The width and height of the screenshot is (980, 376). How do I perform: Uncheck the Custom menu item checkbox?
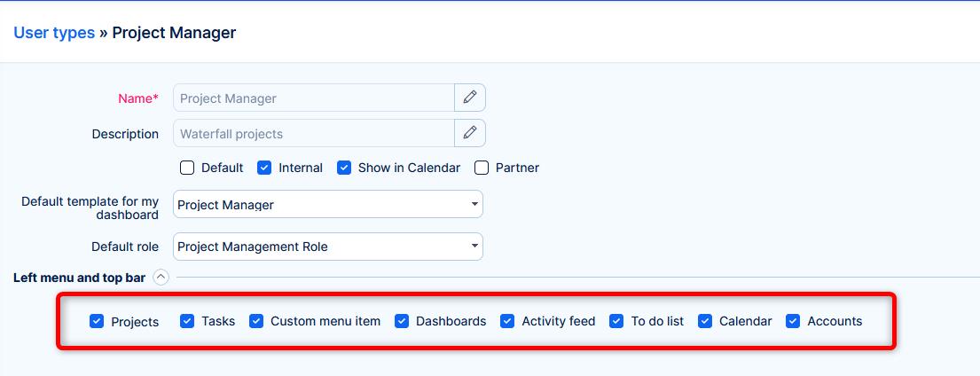tap(256, 321)
